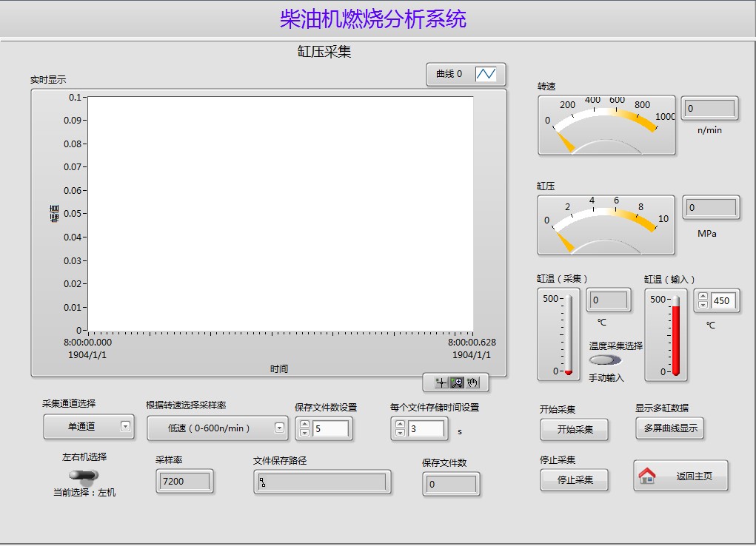This screenshot has height=546, width=756.
Task: Click the 转速 gauge needle
Action: [x=565, y=142]
